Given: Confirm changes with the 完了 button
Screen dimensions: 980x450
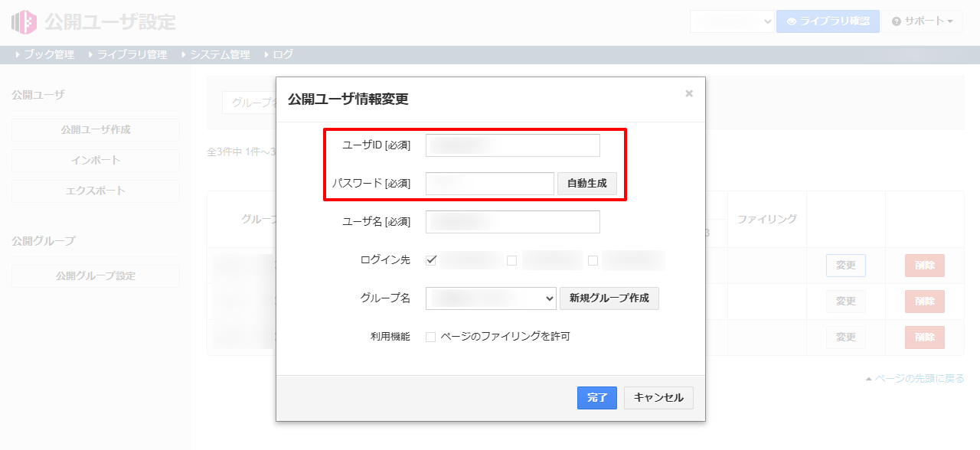Looking at the screenshot, I should [596, 398].
